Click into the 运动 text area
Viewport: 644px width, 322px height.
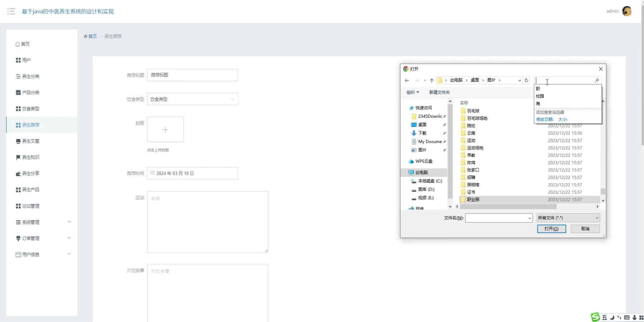208,222
